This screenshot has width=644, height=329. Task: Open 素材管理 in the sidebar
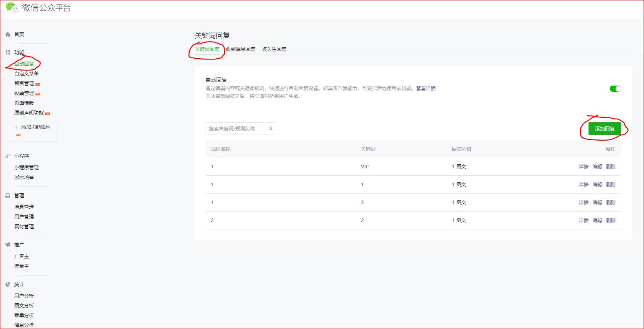(x=24, y=227)
